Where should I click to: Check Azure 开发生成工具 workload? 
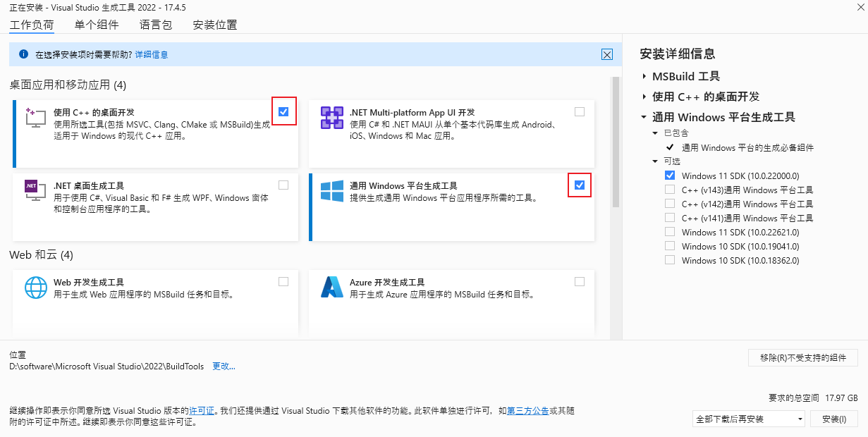coord(580,281)
